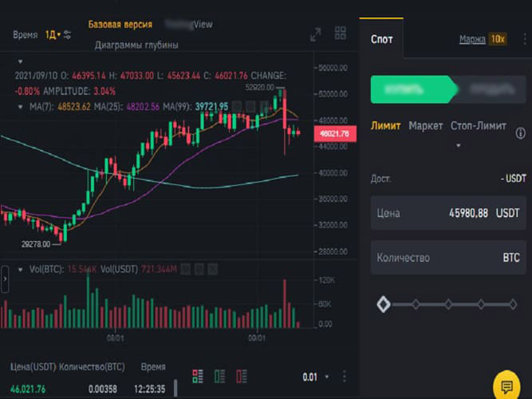This screenshot has height=399, width=532.
Task: Switch to the sell toggle
Action: 485,89
